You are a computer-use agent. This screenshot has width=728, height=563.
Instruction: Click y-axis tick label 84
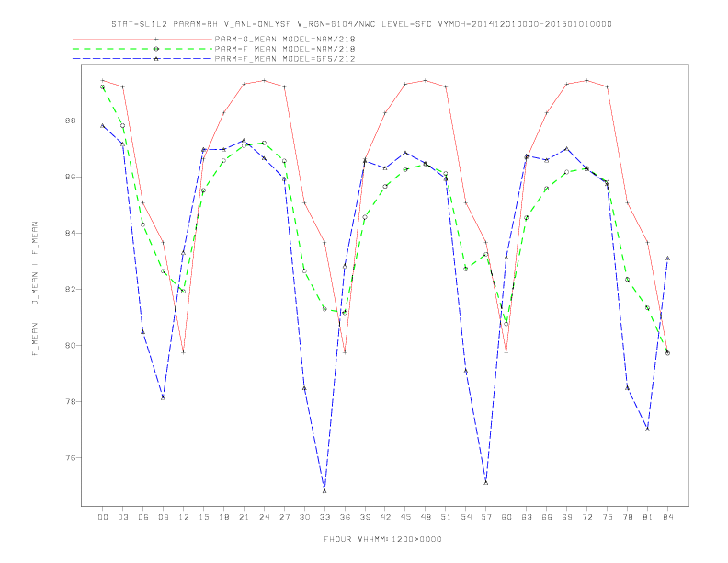pos(70,233)
